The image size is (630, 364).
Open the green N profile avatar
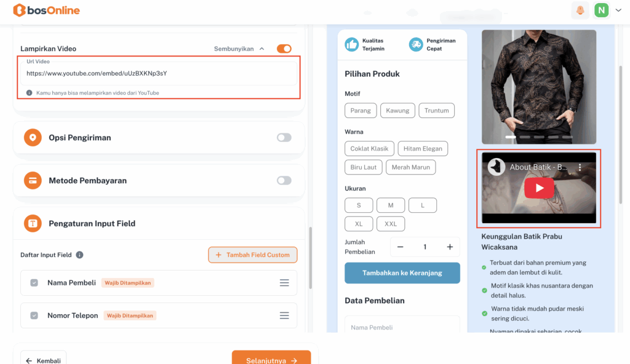(601, 10)
